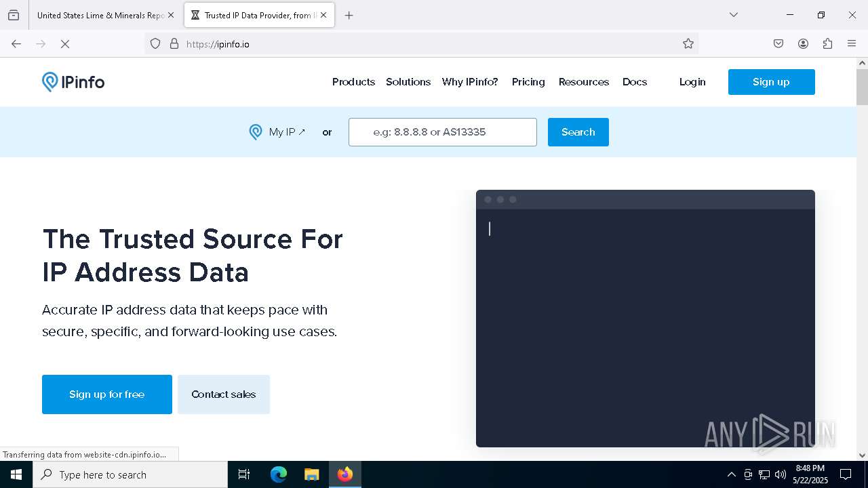868x488 pixels.
Task: Click the Search button
Action: click(x=578, y=132)
